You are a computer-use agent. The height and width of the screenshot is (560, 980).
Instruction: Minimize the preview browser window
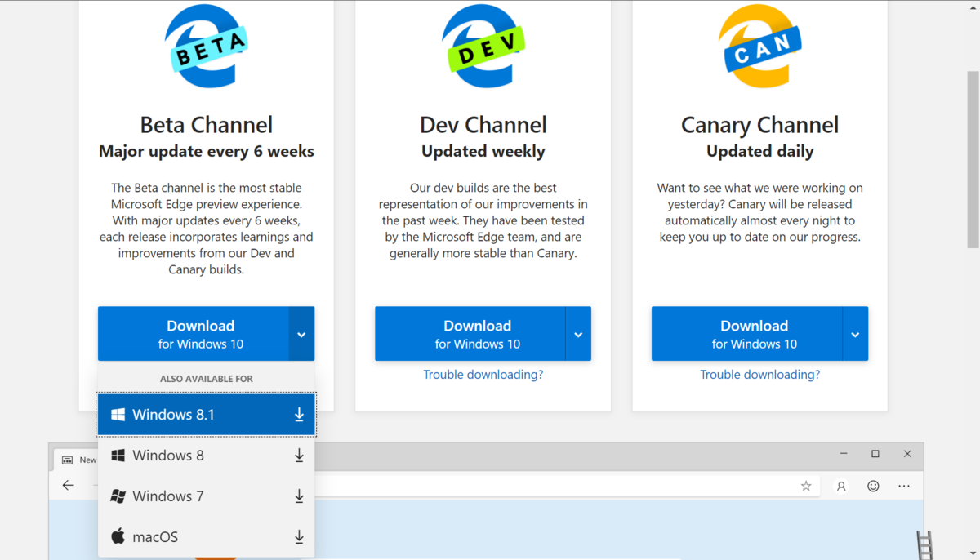coord(844,454)
